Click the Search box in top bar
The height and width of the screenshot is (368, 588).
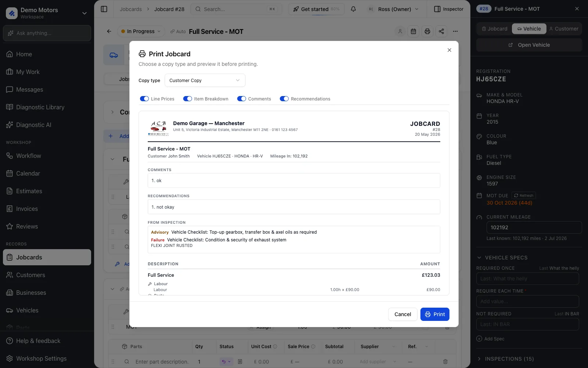point(236,9)
